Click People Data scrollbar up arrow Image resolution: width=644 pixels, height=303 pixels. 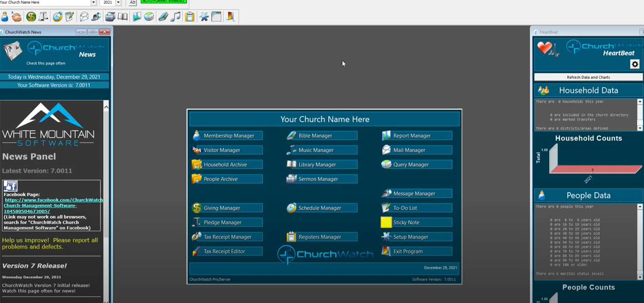click(x=640, y=207)
